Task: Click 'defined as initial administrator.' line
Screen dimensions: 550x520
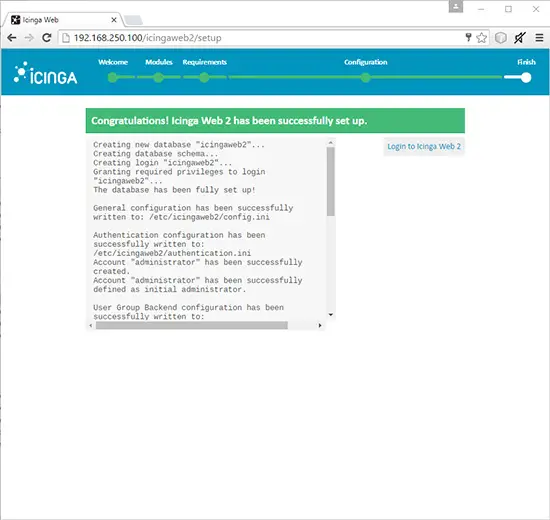Action: click(170, 289)
